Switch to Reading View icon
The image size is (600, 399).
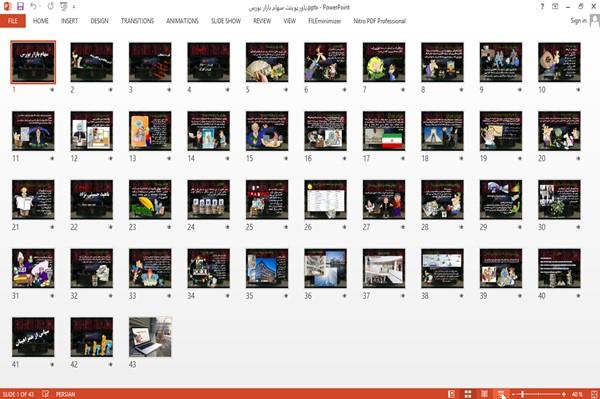[x=484, y=394]
